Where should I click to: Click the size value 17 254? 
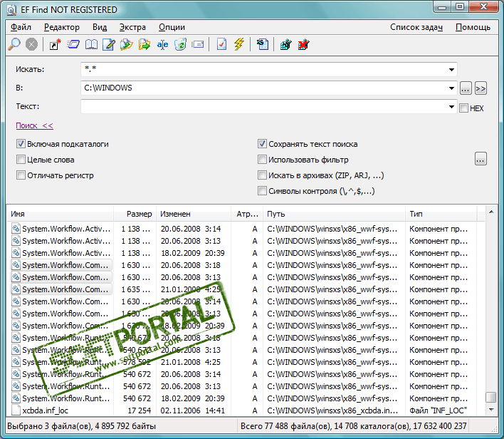pos(140,410)
